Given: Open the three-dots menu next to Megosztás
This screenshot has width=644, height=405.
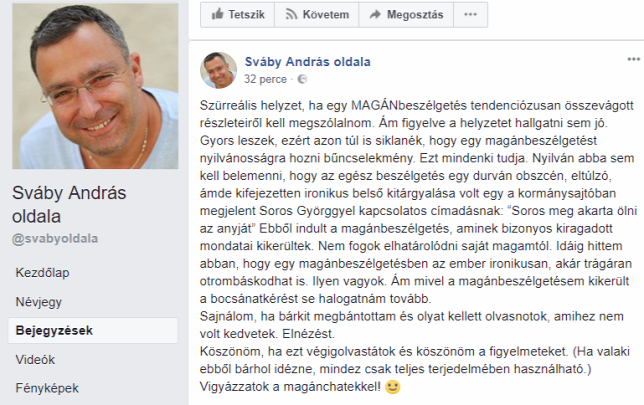Looking at the screenshot, I should [x=471, y=15].
